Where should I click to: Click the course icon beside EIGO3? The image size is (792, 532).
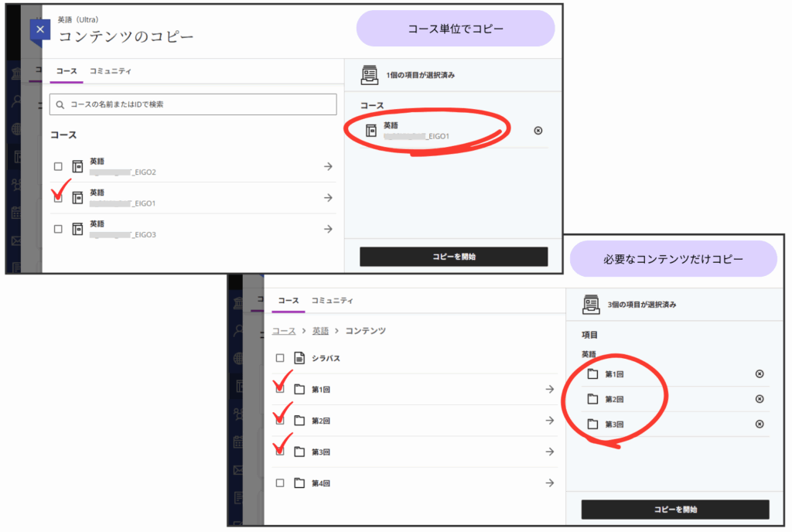click(77, 229)
